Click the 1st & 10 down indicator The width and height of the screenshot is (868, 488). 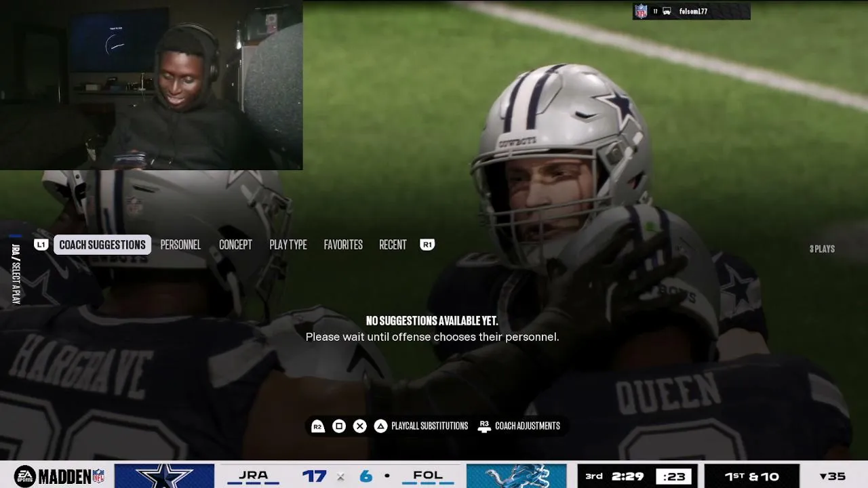pos(752,476)
